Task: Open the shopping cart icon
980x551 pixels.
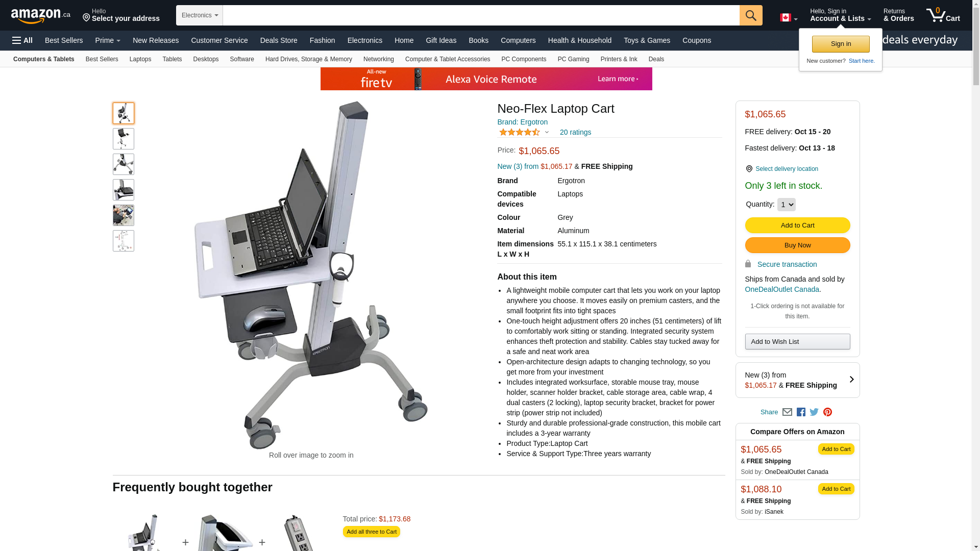Action: point(943,15)
